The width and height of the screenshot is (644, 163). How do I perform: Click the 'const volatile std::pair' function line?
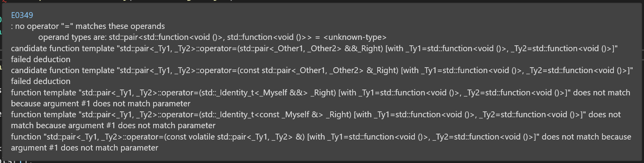coord(321,137)
